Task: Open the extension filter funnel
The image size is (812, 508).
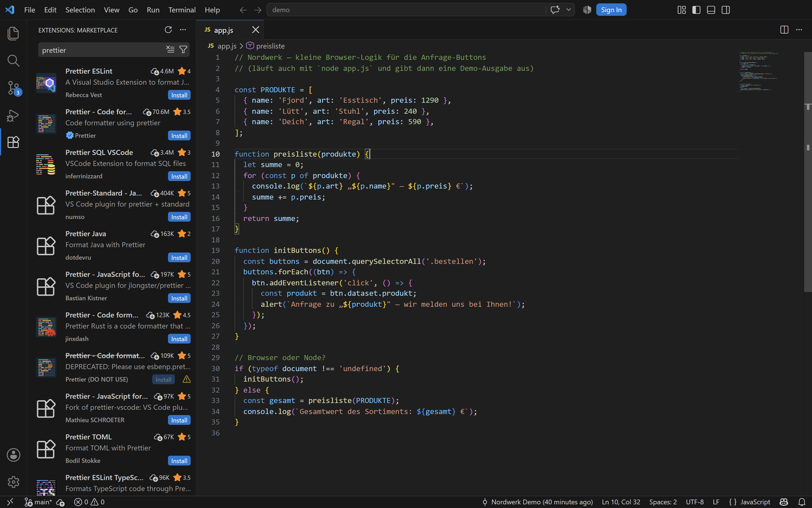Action: 183,50
